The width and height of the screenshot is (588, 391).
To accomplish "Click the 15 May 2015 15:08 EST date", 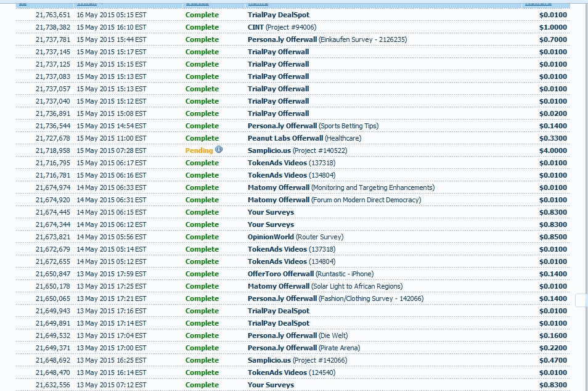I will 112,113.
